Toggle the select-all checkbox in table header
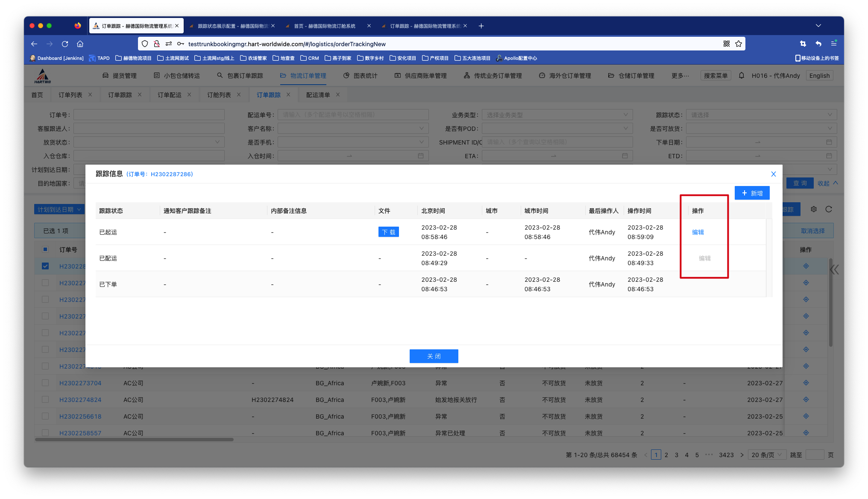The image size is (868, 499). (45, 249)
